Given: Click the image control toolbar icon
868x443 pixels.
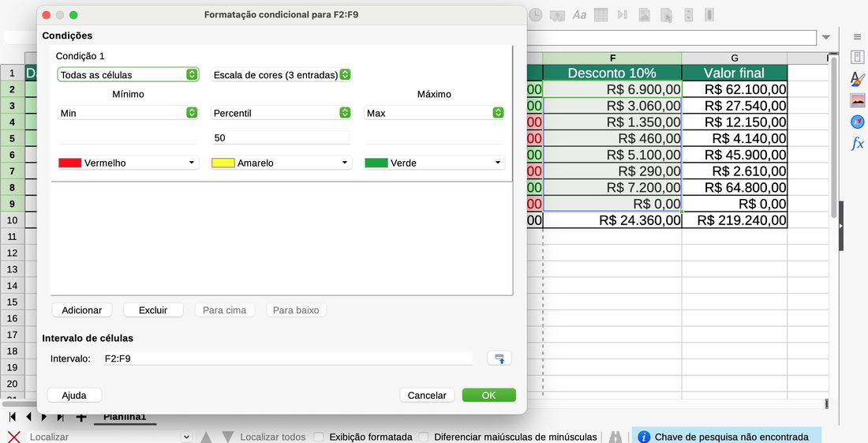Looking at the screenshot, I should click(645, 15).
